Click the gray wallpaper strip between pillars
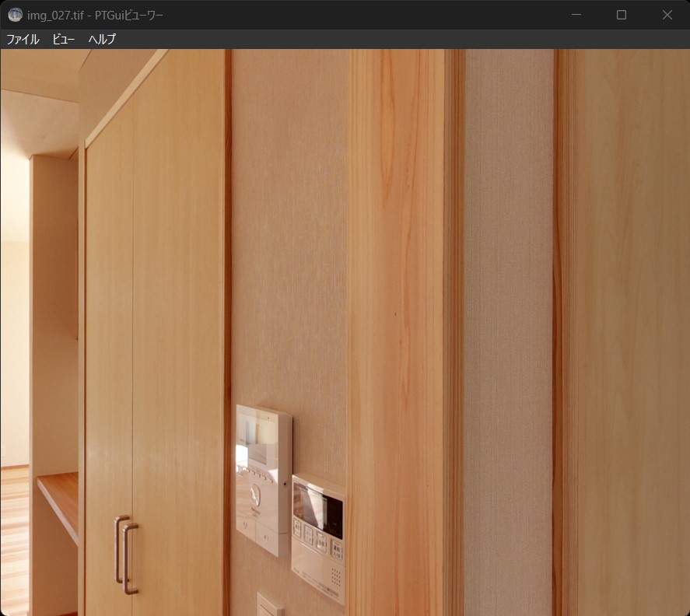690x616 pixels. (x=509, y=311)
